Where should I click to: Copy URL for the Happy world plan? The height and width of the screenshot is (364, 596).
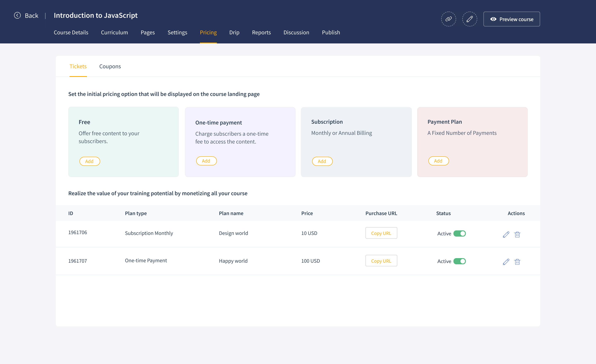pyautogui.click(x=381, y=261)
